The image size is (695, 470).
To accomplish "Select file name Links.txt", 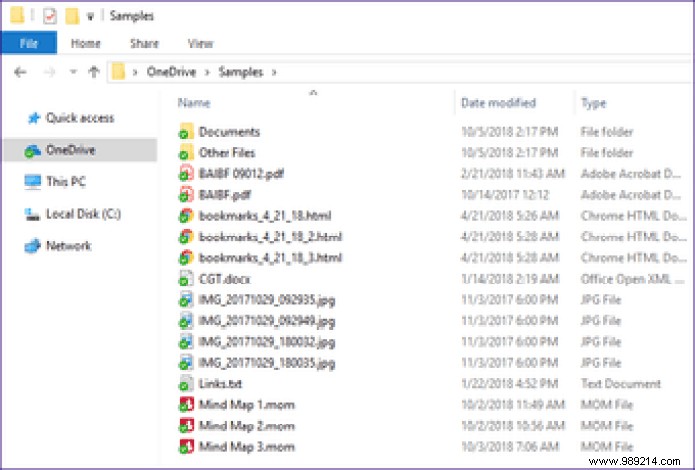I will pos(220,384).
